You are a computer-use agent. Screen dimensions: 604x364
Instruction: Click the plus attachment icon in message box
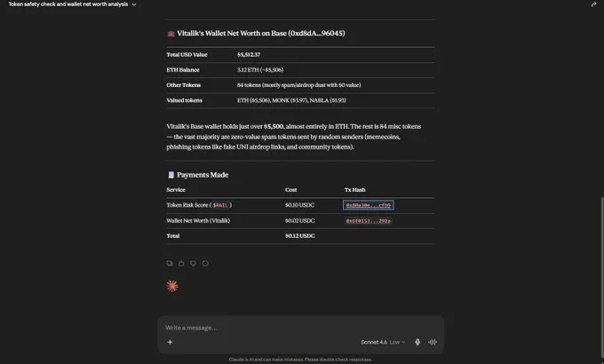click(x=170, y=342)
